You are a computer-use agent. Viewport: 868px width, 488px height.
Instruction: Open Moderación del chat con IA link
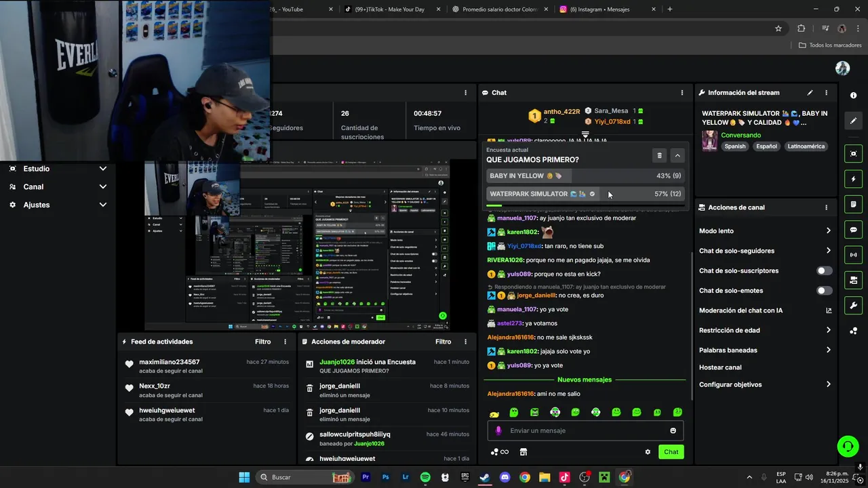(x=765, y=310)
